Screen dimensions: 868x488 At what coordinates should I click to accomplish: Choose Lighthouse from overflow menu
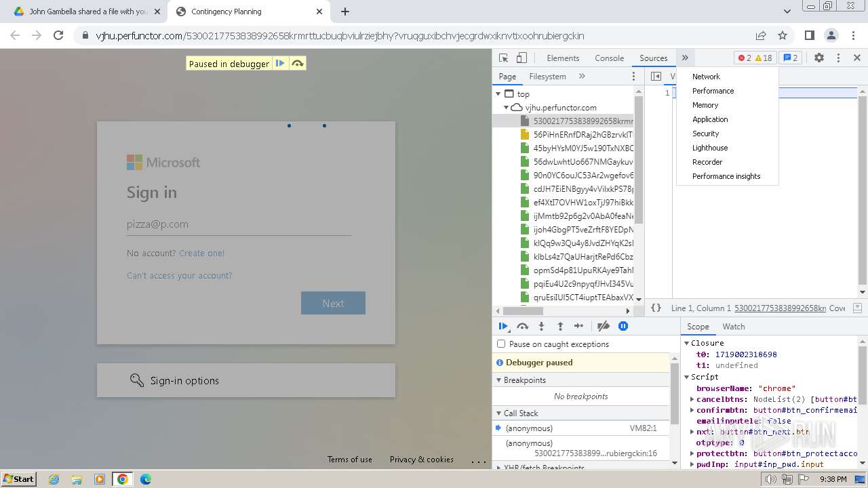(x=728, y=148)
